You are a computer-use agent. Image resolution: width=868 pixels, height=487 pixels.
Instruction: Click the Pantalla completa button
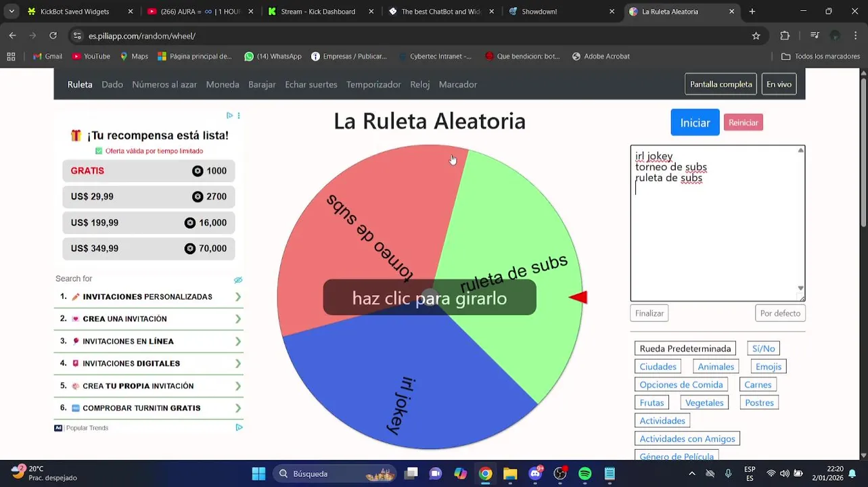pyautogui.click(x=721, y=85)
